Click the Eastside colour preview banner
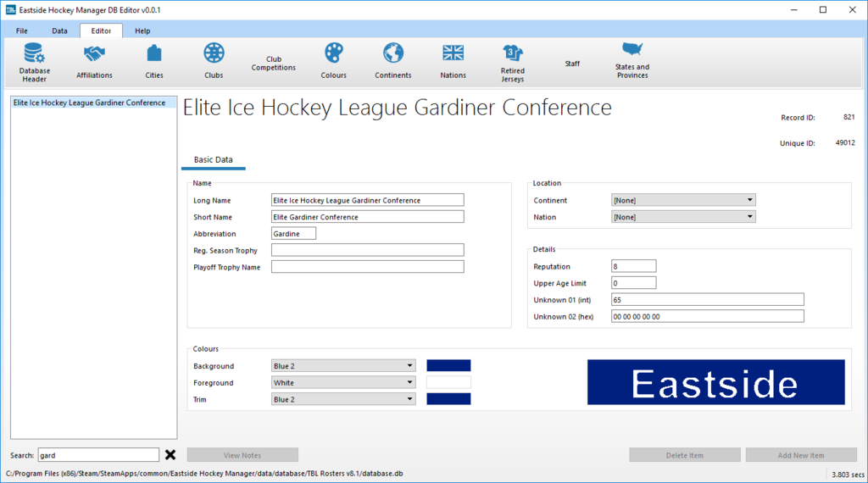Viewport: 868px width, 483px height. click(715, 382)
